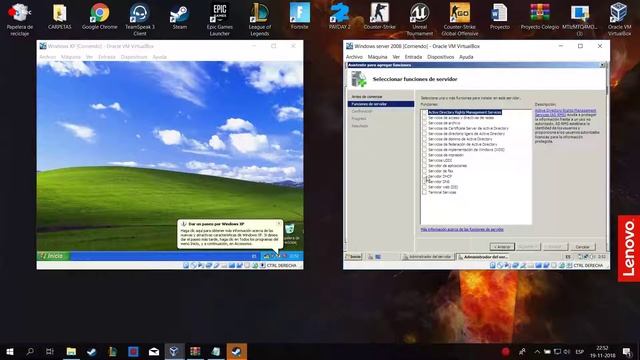The image size is (640, 360).
Task: Open Máquina menu in Windows server 2008 window
Action: point(377,57)
